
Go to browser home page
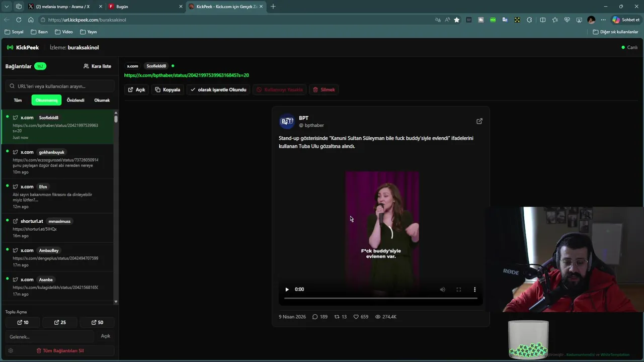tap(31, 20)
